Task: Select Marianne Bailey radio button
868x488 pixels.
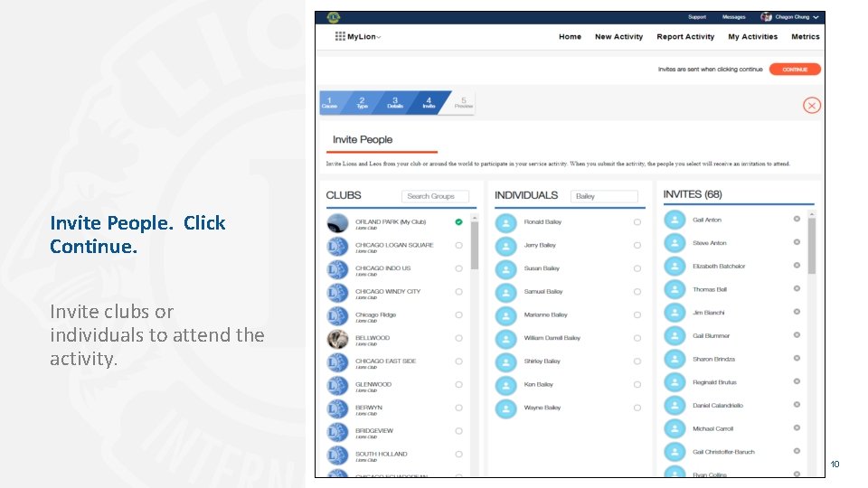Action: pyautogui.click(x=637, y=314)
